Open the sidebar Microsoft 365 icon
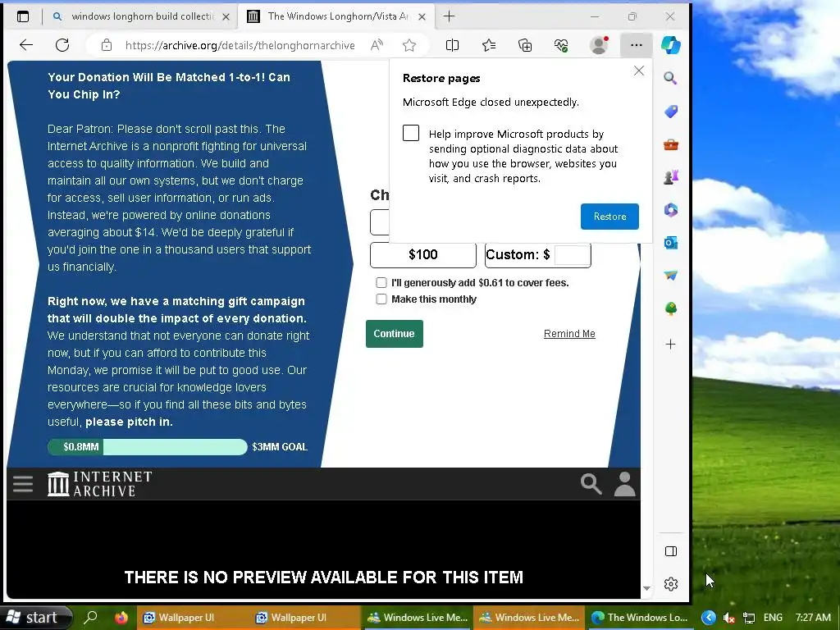 (x=671, y=210)
